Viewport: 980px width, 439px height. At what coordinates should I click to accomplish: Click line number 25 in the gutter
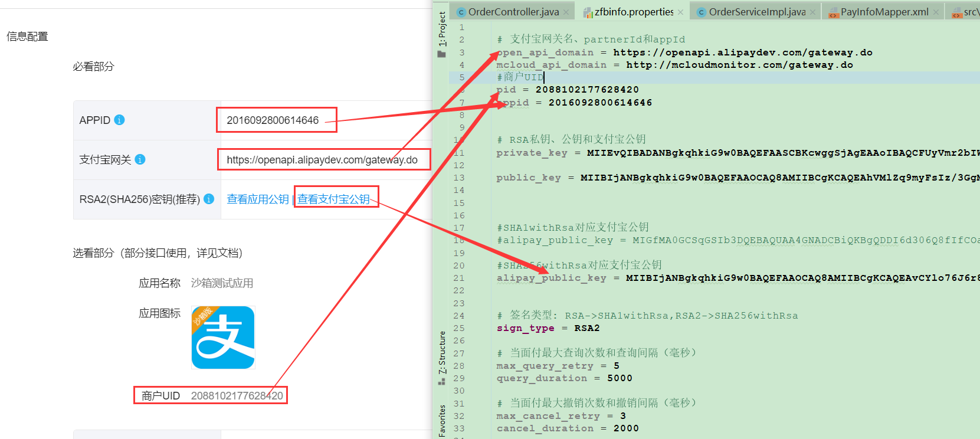[x=459, y=328]
